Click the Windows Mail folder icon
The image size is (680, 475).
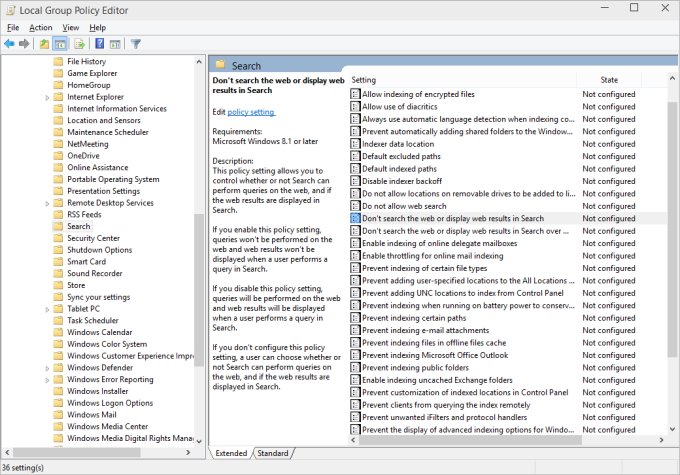pos(58,415)
